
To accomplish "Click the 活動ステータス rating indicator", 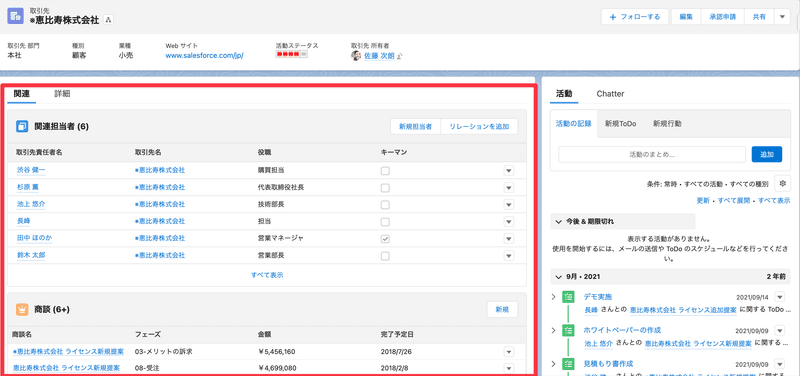I will coord(291,54).
